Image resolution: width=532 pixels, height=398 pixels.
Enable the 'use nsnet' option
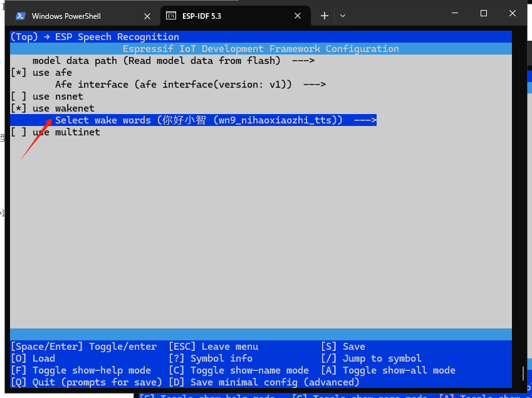pos(18,97)
